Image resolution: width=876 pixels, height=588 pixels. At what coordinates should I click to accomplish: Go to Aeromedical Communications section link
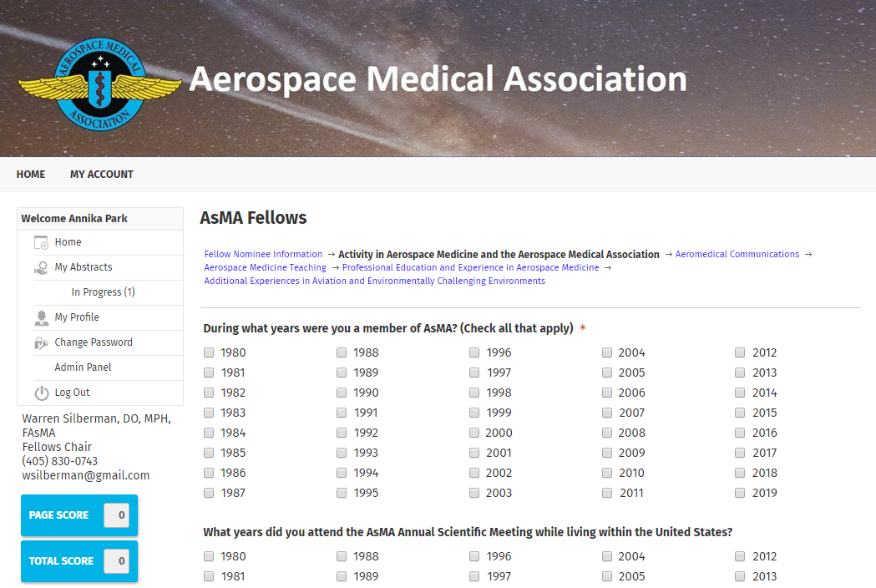click(737, 254)
